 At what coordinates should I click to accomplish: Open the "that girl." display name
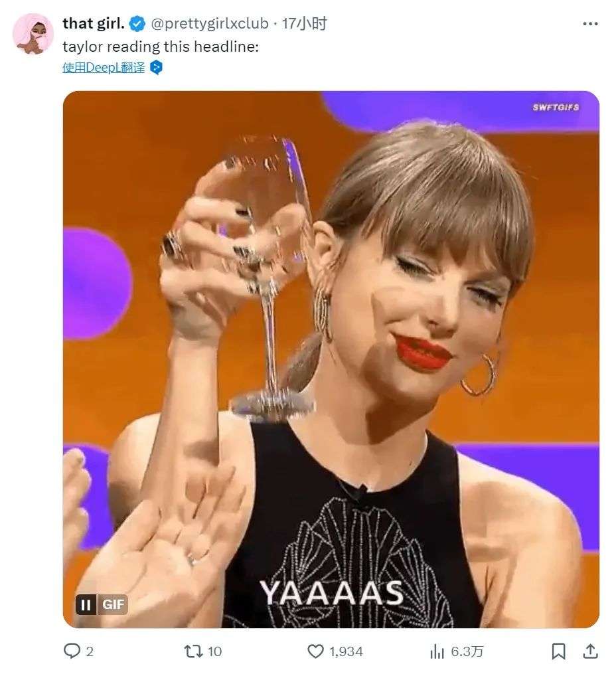94,24
